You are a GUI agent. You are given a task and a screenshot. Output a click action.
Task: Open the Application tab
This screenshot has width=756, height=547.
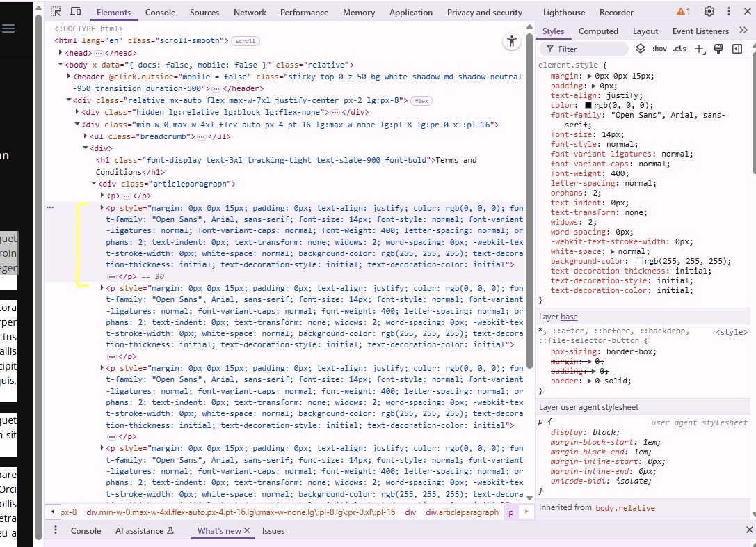tap(411, 12)
